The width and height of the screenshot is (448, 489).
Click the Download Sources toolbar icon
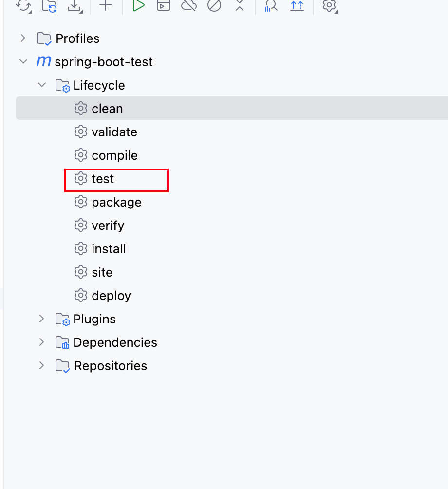coord(74,5)
